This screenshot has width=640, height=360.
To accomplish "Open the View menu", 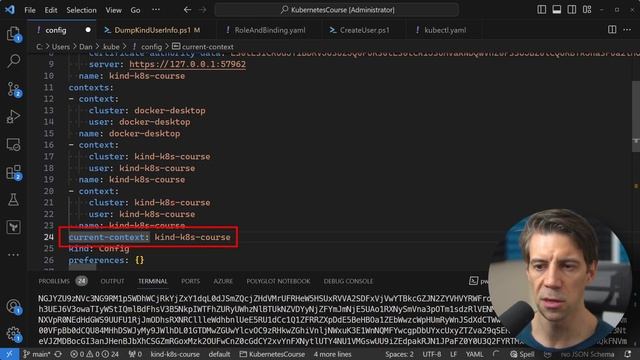I will point(113,10).
